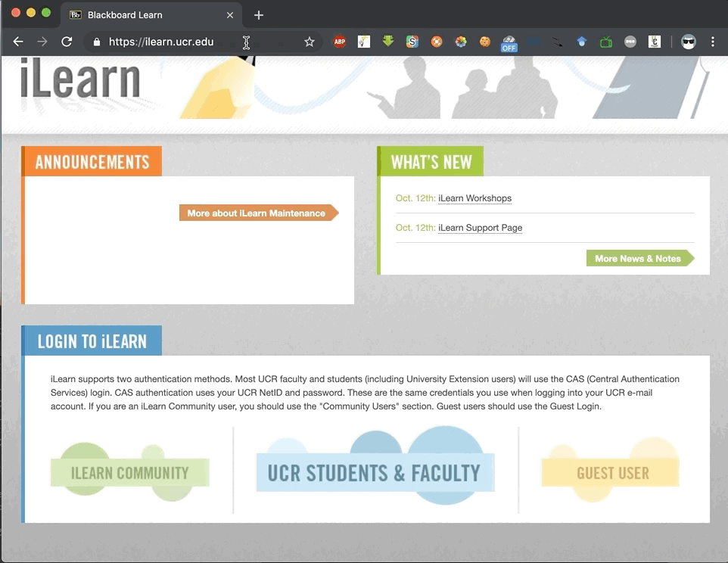Choose Guest User login
Viewport: 728px width, 563px height.
pos(611,472)
